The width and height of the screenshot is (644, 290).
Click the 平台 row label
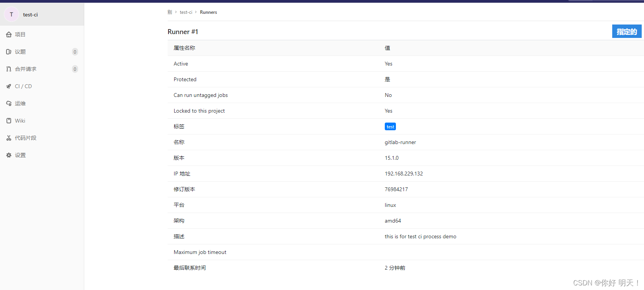coord(179,205)
